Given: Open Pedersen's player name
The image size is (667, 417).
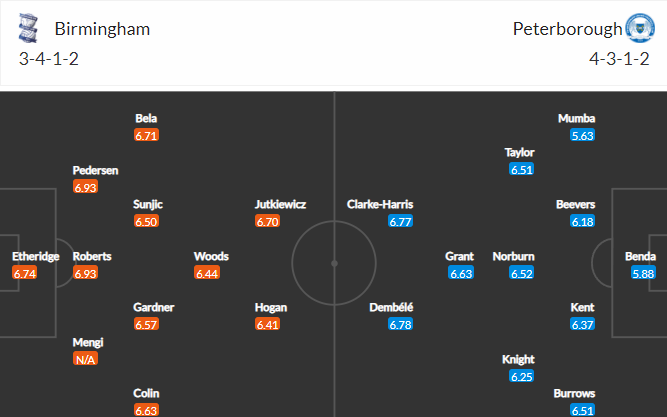Looking at the screenshot, I should click(x=95, y=170).
